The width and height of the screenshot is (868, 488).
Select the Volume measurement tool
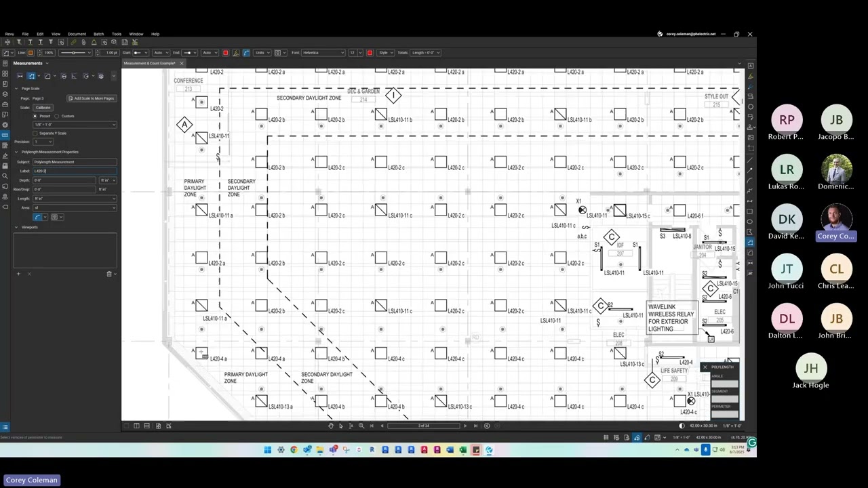101,76
